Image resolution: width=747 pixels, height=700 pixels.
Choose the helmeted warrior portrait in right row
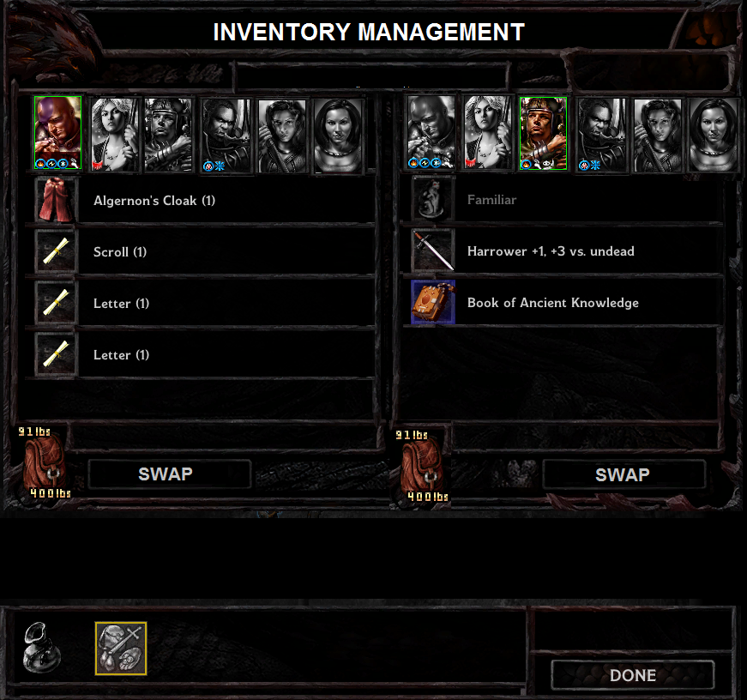click(543, 133)
